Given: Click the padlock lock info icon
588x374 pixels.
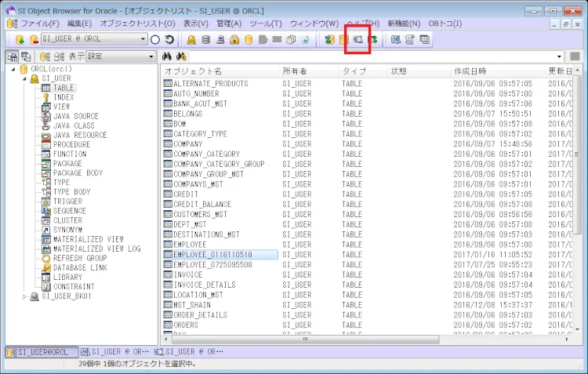Looking at the screenshot, I should 234,39.
